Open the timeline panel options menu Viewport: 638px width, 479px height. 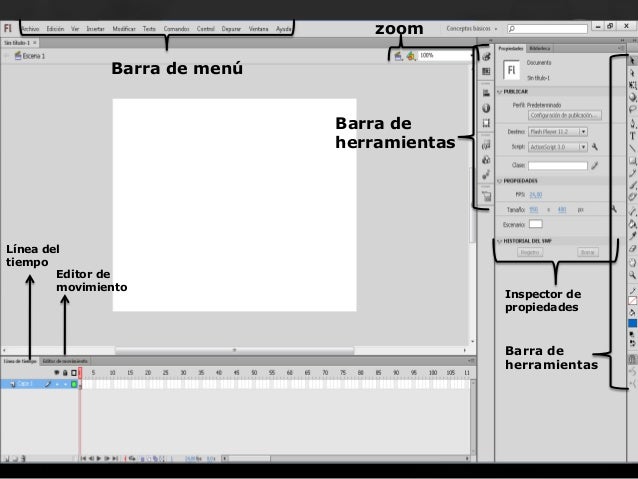(471, 361)
